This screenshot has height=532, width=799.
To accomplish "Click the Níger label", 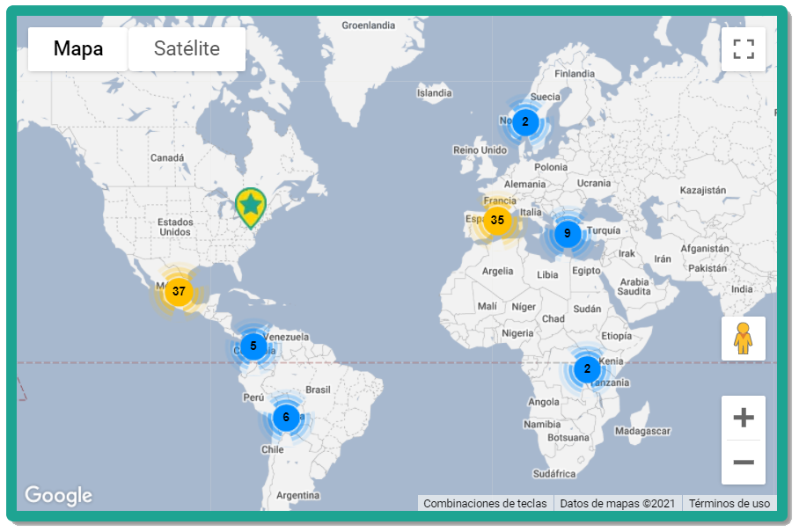I will click(524, 307).
